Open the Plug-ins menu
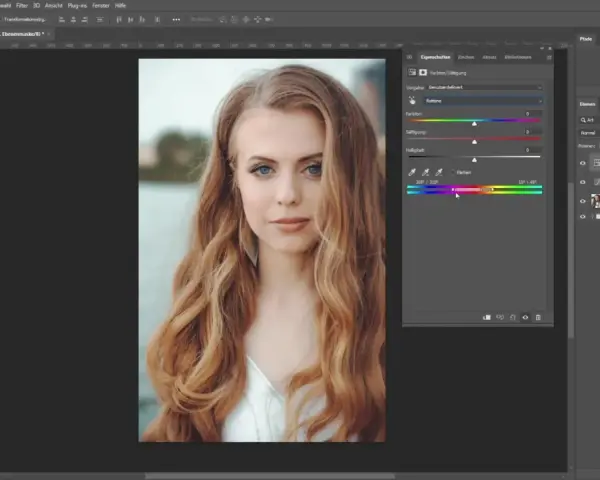Image resolution: width=600 pixels, height=480 pixels. (x=77, y=5)
